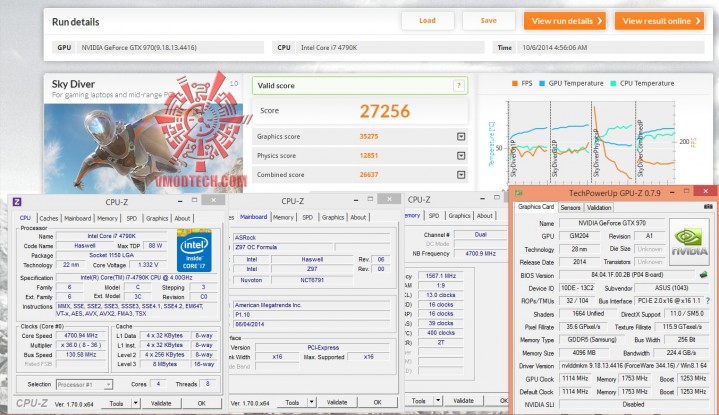Viewport: 719px width, 415px height.
Task: Click the GPU-Z screenshot camera icon
Action: tap(708, 207)
